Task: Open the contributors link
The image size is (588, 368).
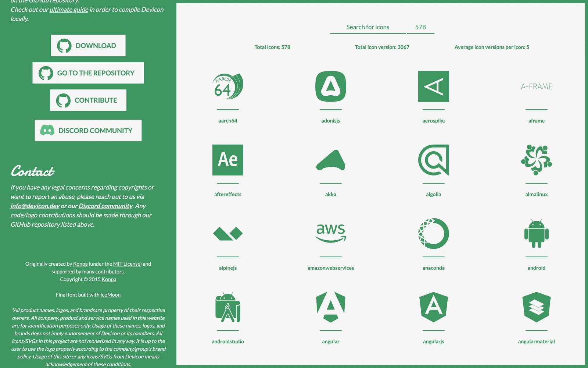Action: point(110,272)
